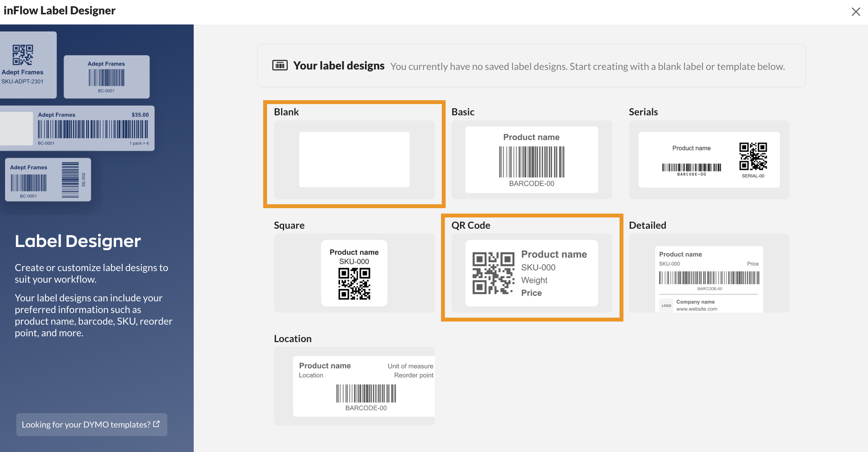Click the 'Your label designs can include' paragraph
The width and height of the screenshot is (868, 452).
(94, 315)
